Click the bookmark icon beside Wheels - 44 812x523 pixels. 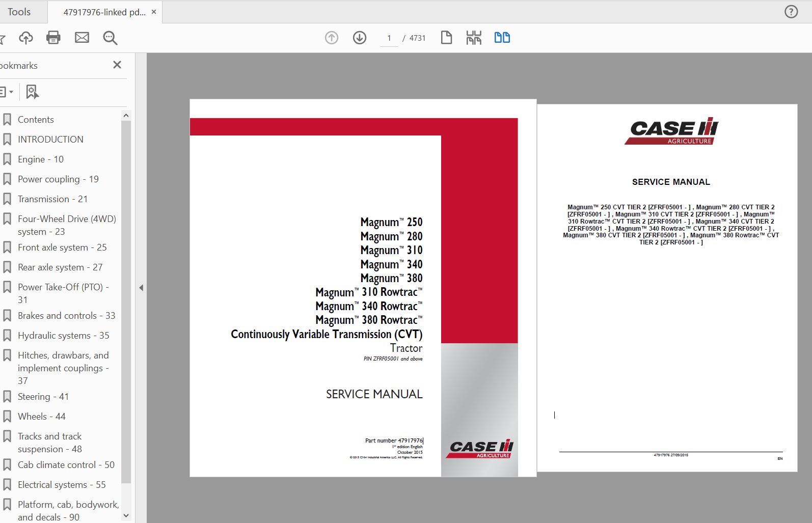(7, 417)
